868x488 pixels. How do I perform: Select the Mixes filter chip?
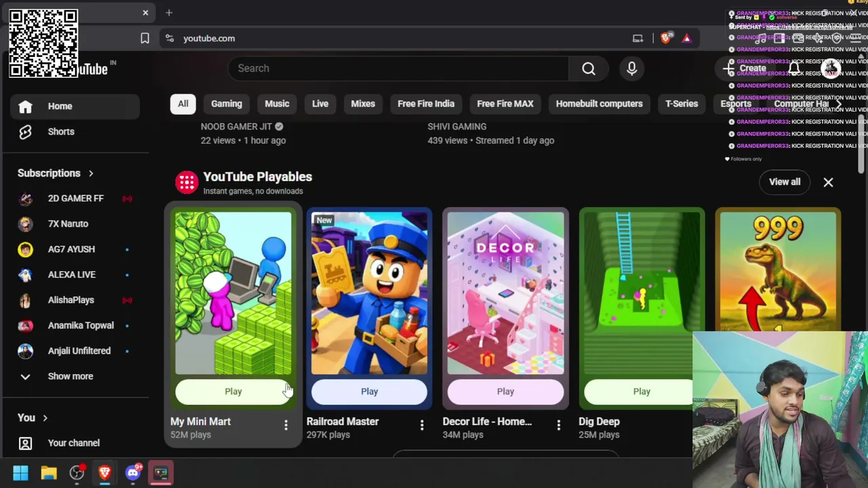pos(363,104)
